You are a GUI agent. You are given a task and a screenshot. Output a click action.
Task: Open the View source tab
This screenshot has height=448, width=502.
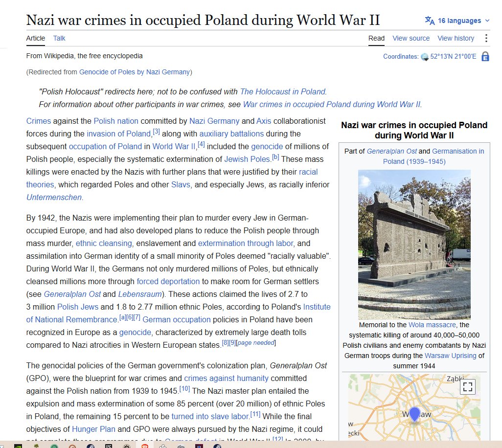(411, 38)
